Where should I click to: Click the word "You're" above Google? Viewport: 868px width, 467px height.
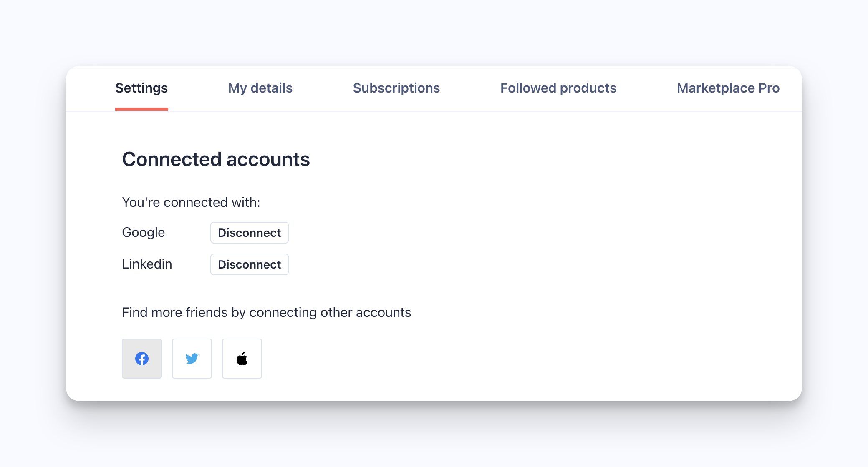pyautogui.click(x=141, y=202)
